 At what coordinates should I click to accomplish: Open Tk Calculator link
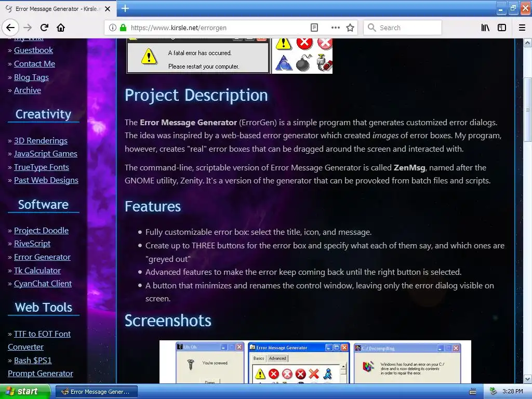pyautogui.click(x=37, y=270)
